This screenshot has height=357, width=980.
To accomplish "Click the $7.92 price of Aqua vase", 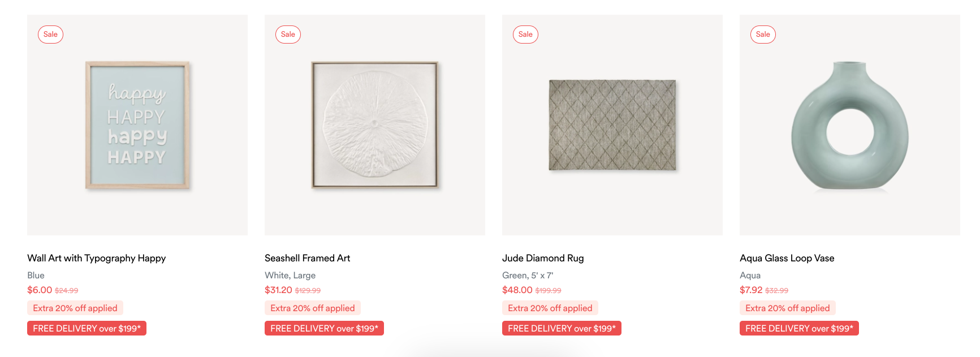I will 751,290.
